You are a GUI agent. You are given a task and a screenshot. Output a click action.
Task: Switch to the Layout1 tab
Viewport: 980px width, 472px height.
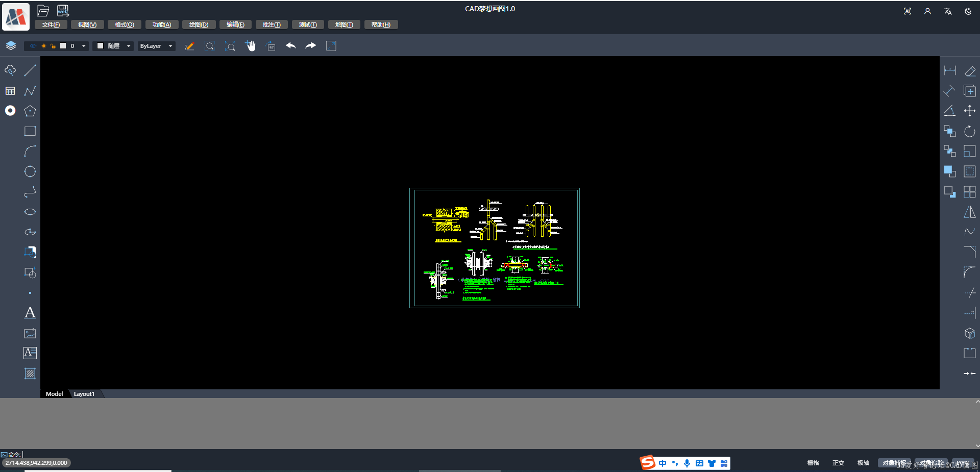coord(84,394)
